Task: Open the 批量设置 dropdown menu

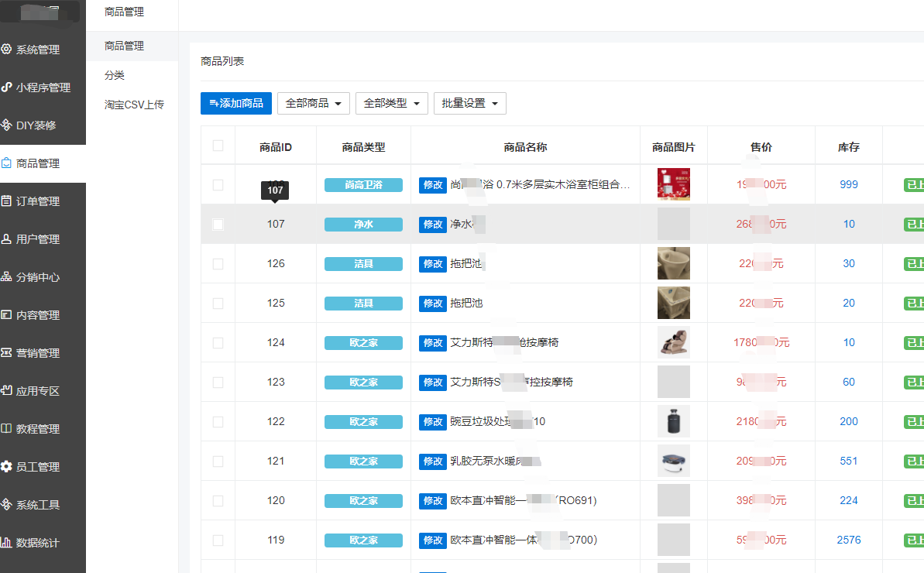Action: (469, 103)
